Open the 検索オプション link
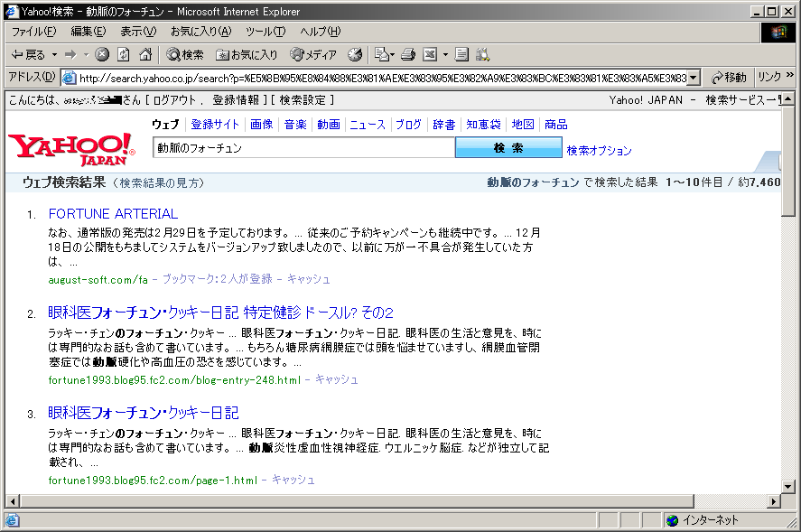 [x=600, y=151]
